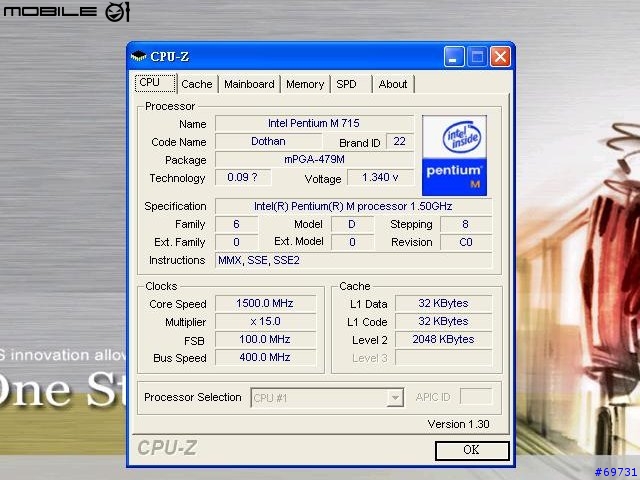
Task: Select the CPU tab
Action: point(156,83)
